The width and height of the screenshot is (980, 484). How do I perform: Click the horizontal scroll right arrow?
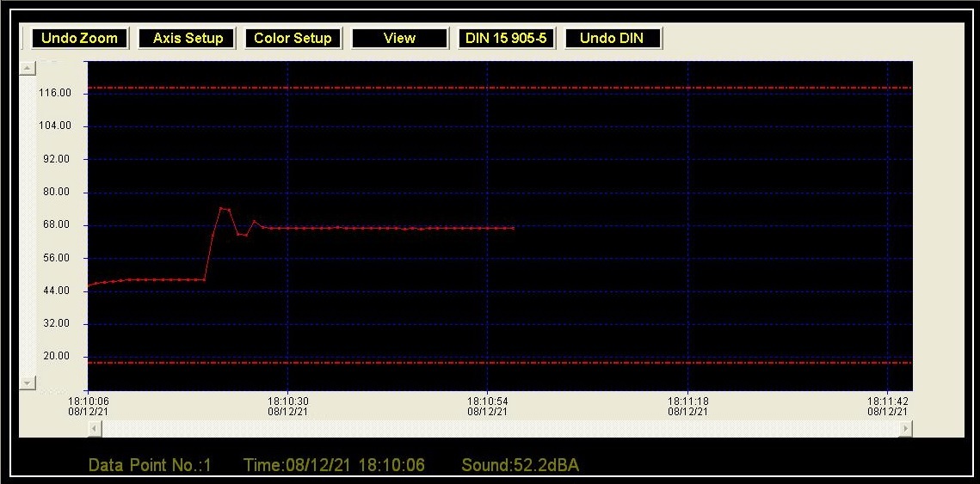coord(905,428)
